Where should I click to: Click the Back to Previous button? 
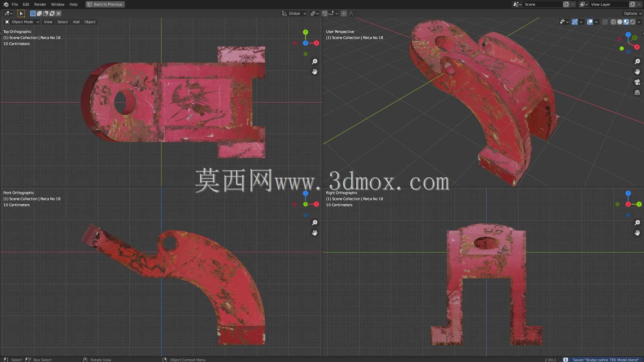[x=105, y=4]
